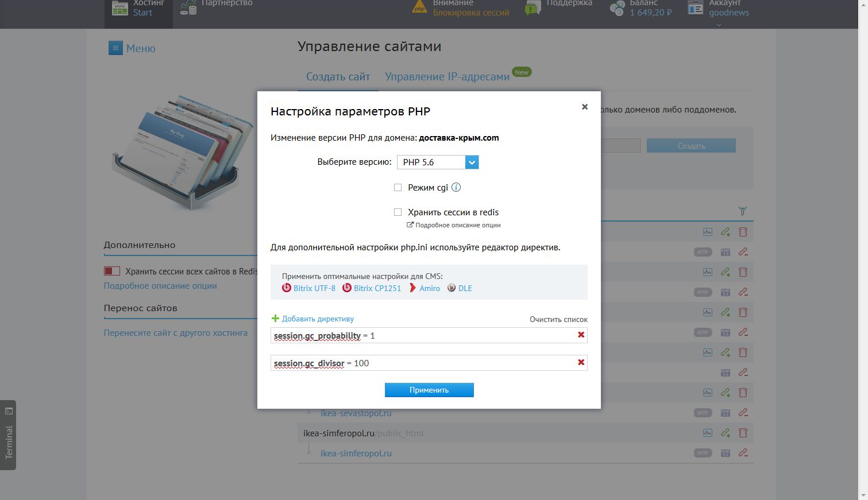The width and height of the screenshot is (868, 500).
Task: Switch to Управление IP-адресами tab
Action: click(x=447, y=76)
